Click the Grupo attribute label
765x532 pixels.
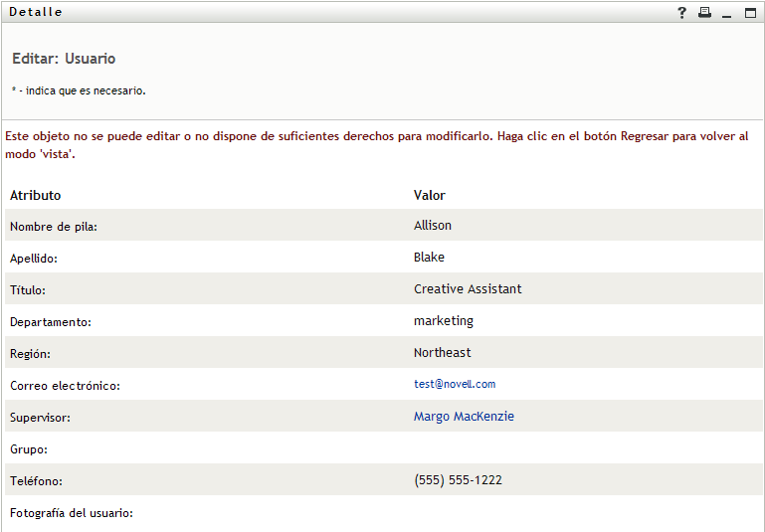click(29, 449)
